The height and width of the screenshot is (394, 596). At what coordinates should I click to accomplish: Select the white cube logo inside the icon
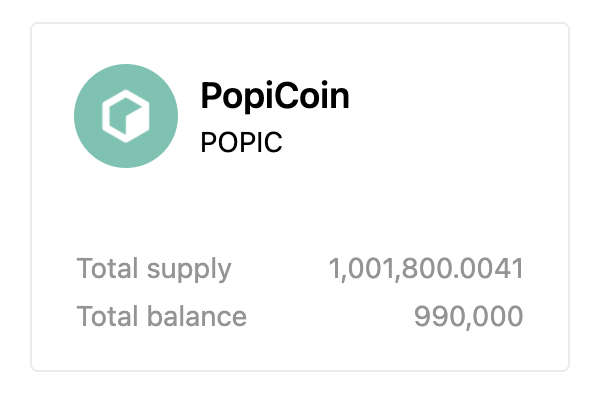[126, 116]
